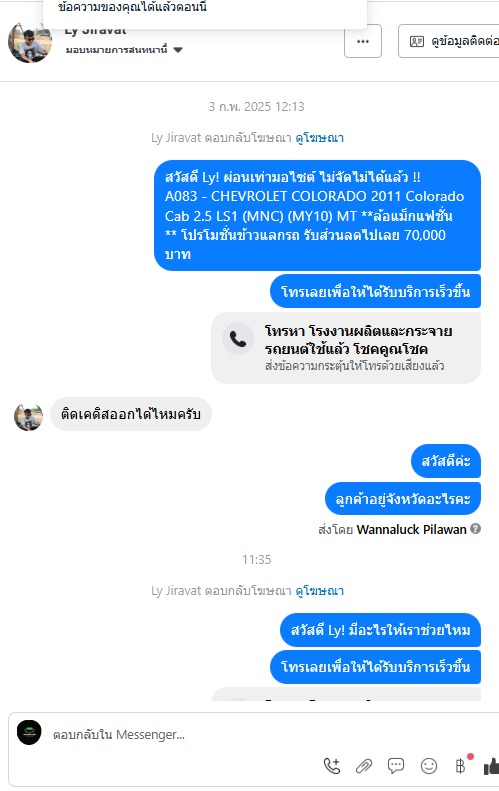499x791 pixels.
Task: Click customer avatar beside ติดเคดิส message
Action: (28, 417)
